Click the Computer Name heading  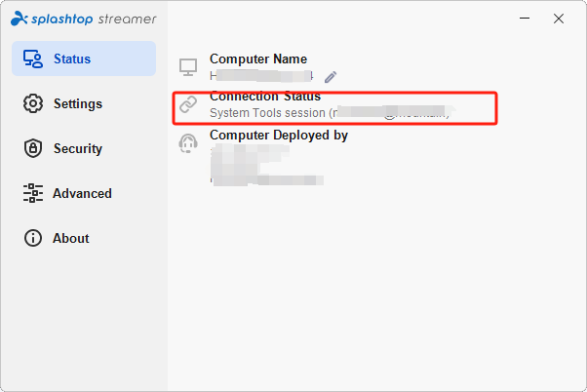[x=258, y=59]
